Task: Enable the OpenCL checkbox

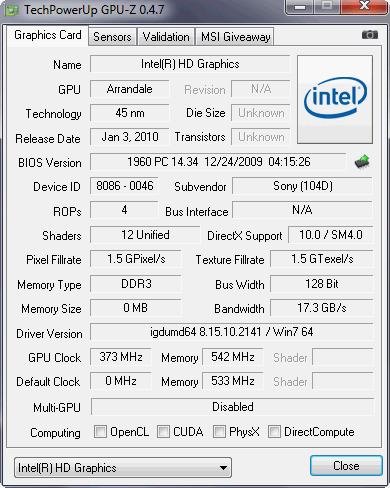Action: [100, 431]
